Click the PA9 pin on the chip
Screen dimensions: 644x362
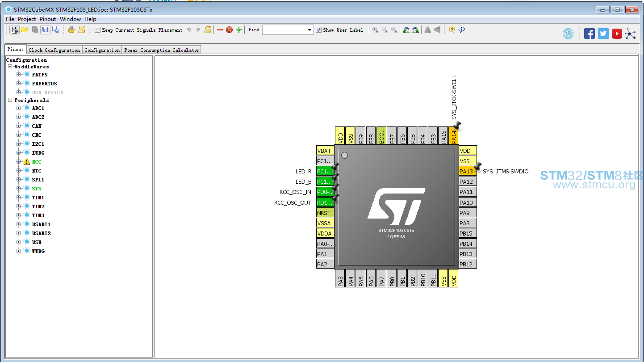coord(468,213)
